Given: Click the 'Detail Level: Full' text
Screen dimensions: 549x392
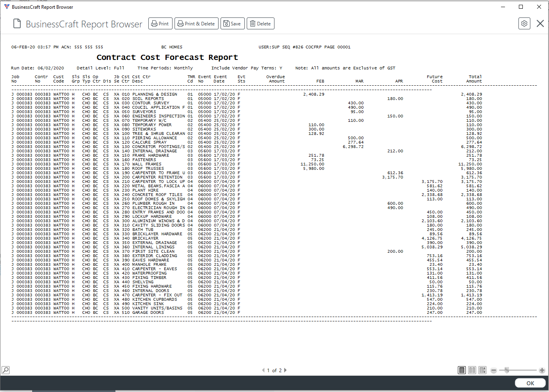Looking at the screenshot, I should coord(100,68).
